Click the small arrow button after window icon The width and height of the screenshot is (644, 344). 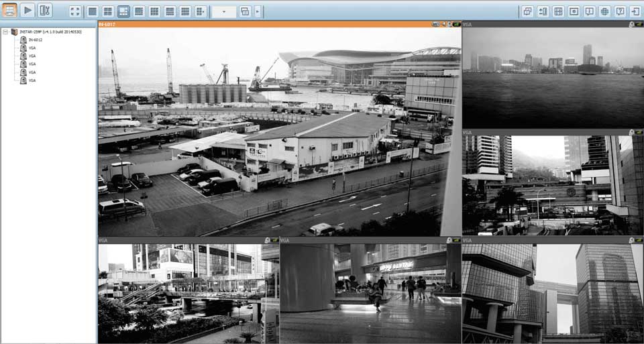258,11
